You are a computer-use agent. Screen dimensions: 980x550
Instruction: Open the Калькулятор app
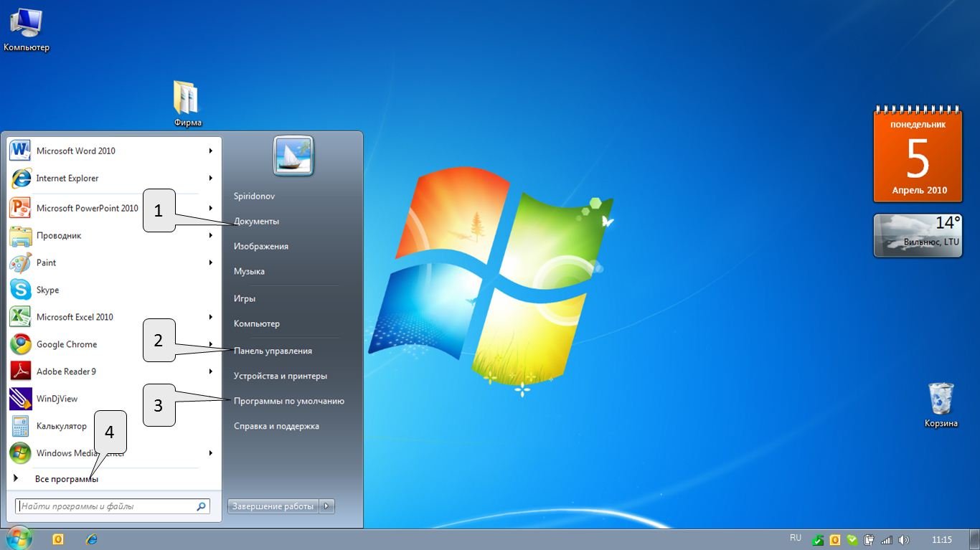61,427
